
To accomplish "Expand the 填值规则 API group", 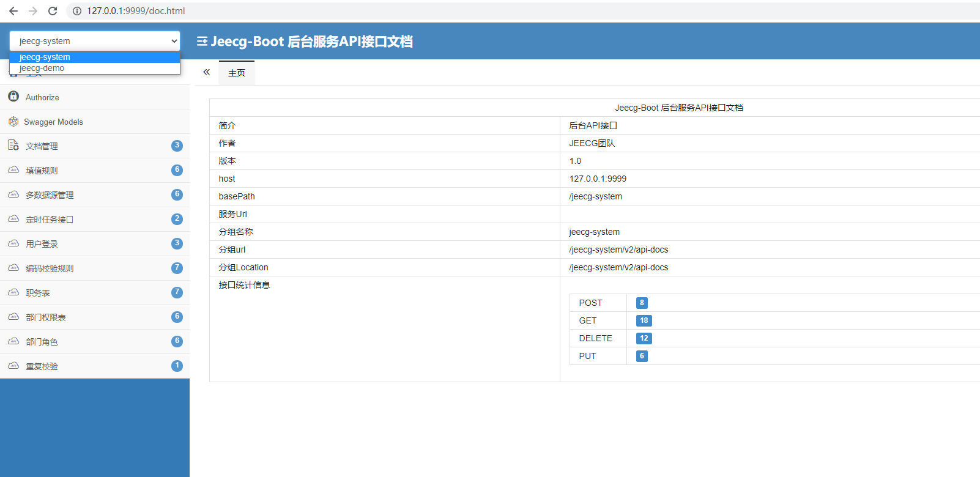I will (x=95, y=171).
